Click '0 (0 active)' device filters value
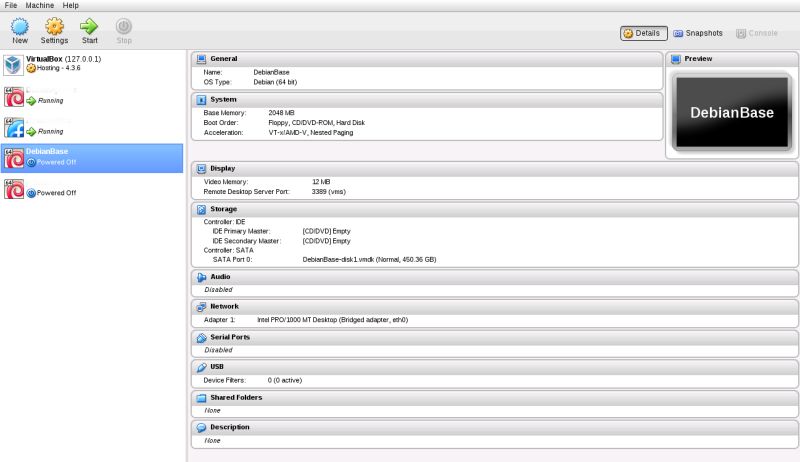The image size is (800, 462). point(285,380)
